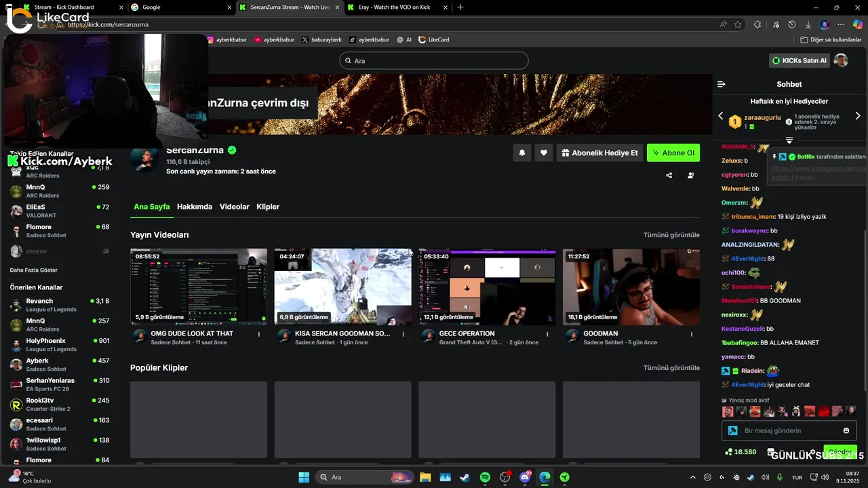The width and height of the screenshot is (868, 488).
Task: Open Revanch channel in Önerilen Kanallar
Action: coord(60,305)
